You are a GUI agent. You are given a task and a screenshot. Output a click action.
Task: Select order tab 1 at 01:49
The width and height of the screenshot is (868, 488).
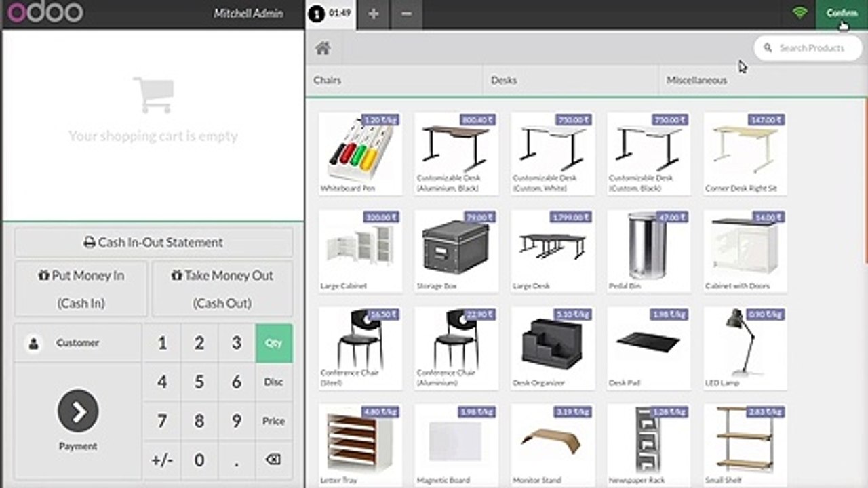(x=330, y=14)
